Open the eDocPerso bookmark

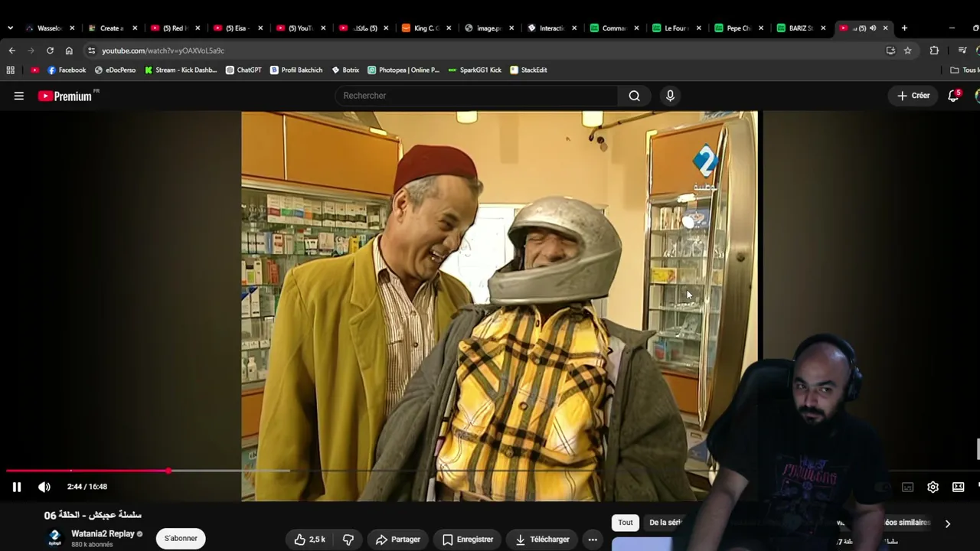[x=115, y=70]
